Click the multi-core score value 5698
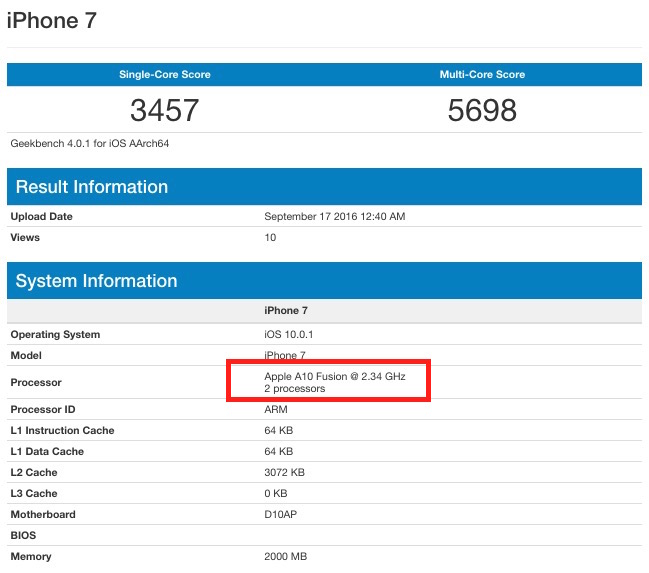The height and width of the screenshot is (573, 649). coord(482,110)
